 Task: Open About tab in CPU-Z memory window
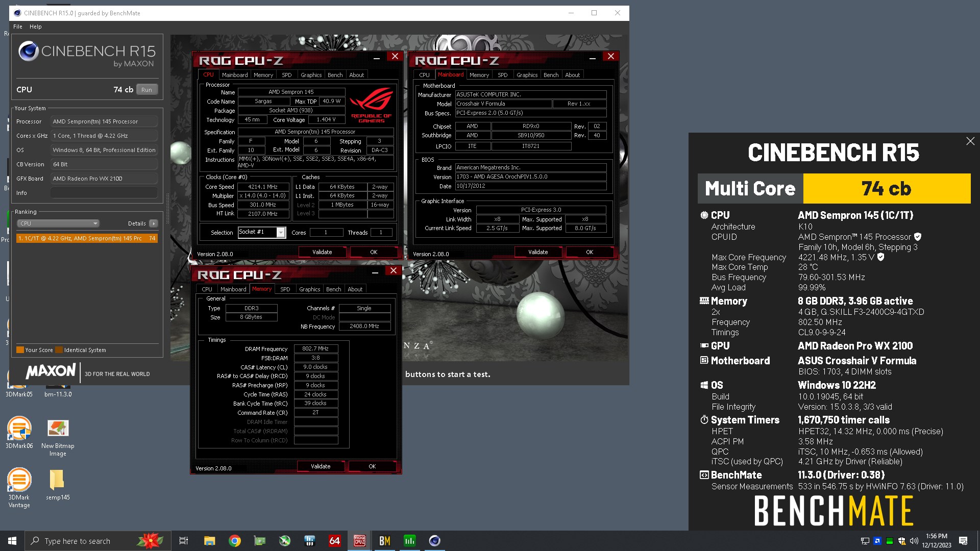[355, 289]
